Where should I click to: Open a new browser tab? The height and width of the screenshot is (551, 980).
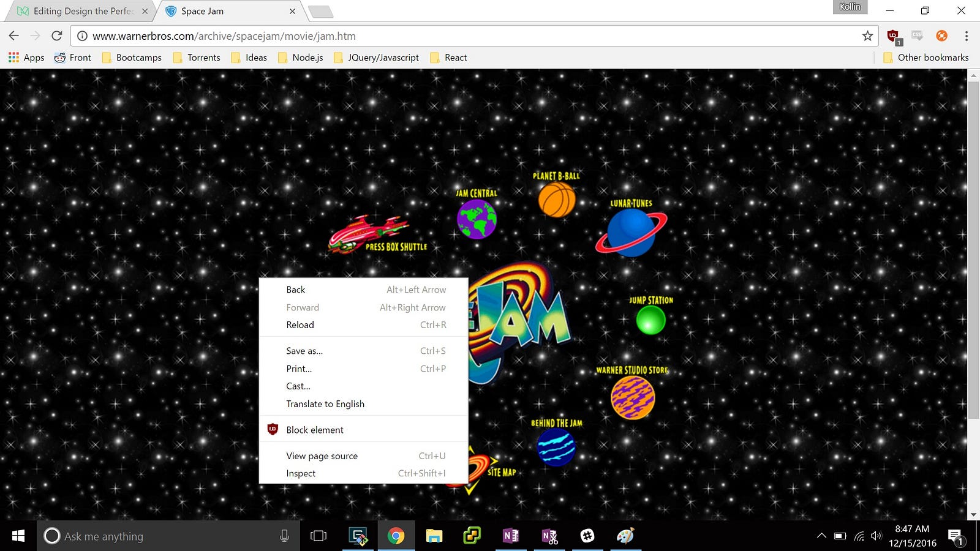320,12
